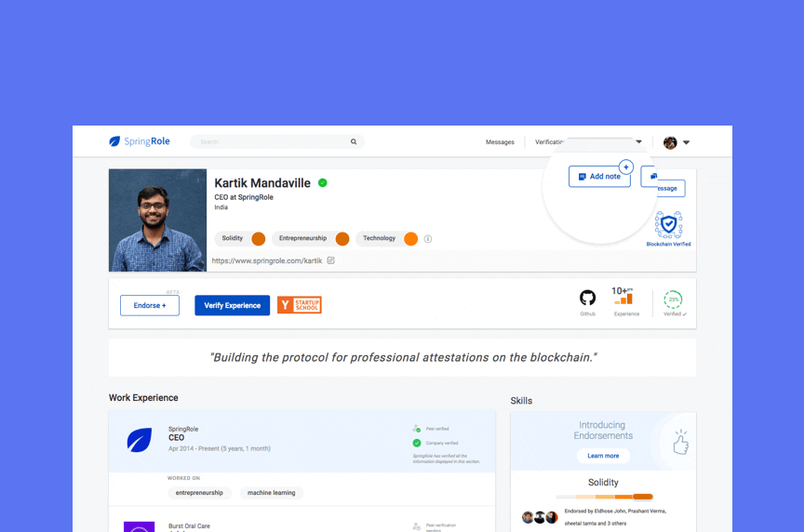
Task: Click the thumbs-up endorsements icon
Action: [x=681, y=442]
